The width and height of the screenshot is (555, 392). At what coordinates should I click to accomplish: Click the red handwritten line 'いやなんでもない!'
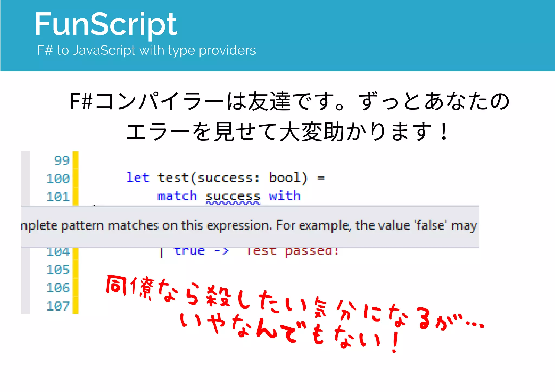click(x=290, y=334)
